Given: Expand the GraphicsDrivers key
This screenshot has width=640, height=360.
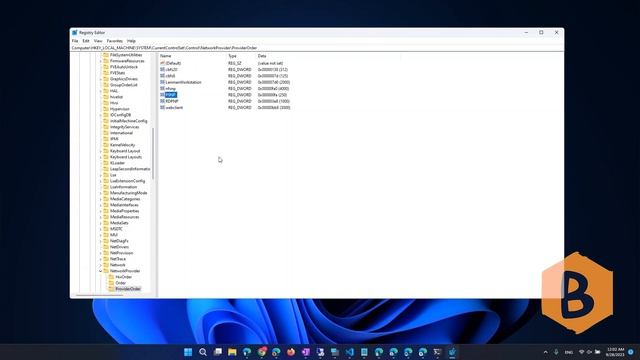Looking at the screenshot, I should (101, 79).
